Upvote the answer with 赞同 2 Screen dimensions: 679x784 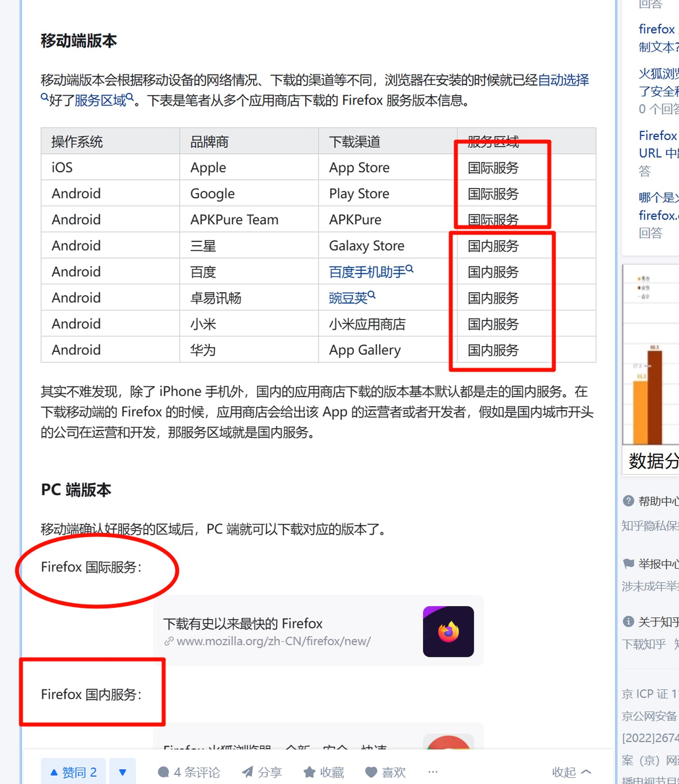point(73,772)
